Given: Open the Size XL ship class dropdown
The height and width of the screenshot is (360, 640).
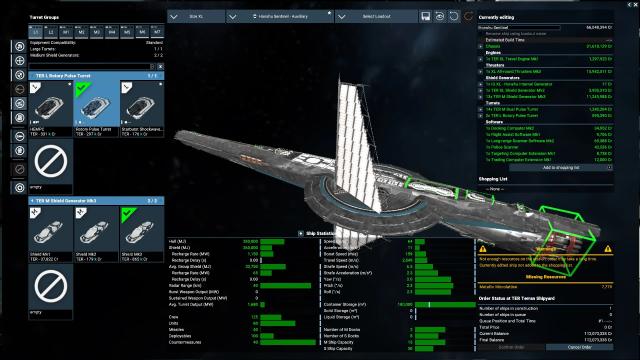Looking at the screenshot, I should pyautogui.click(x=196, y=16).
